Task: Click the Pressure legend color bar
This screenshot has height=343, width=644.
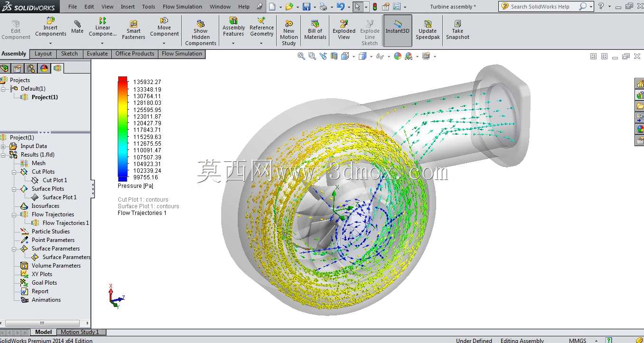Action: (x=122, y=129)
